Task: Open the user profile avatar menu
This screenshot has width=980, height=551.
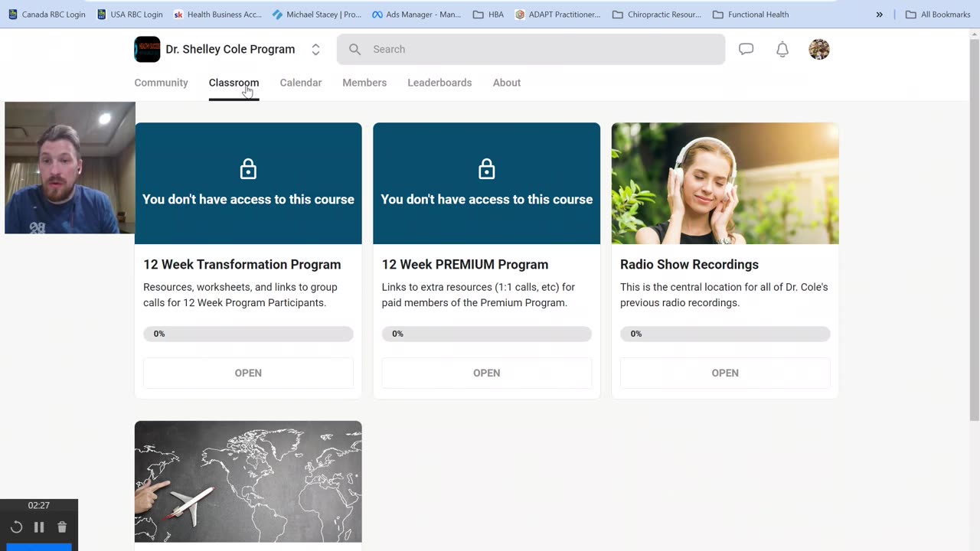Action: [819, 49]
